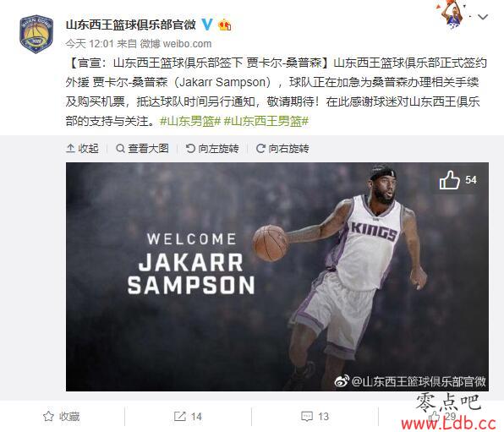Like the post with thumbs-up 29
Image resolution: width=504 pixels, height=432 pixels.
442,417
